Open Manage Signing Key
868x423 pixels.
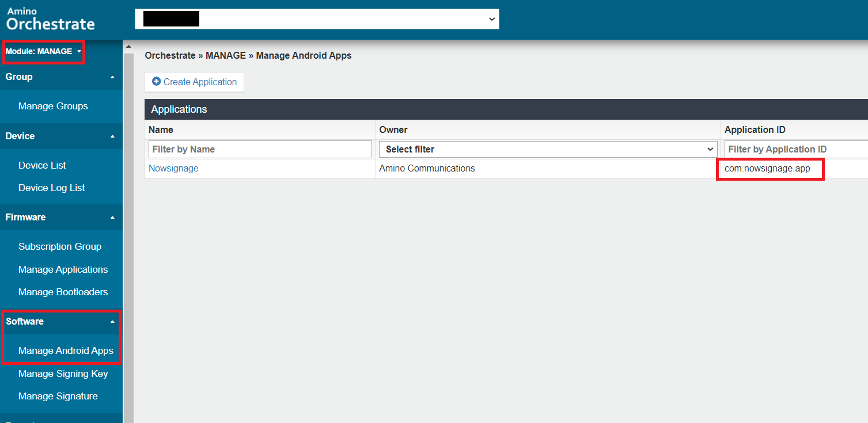coord(63,374)
